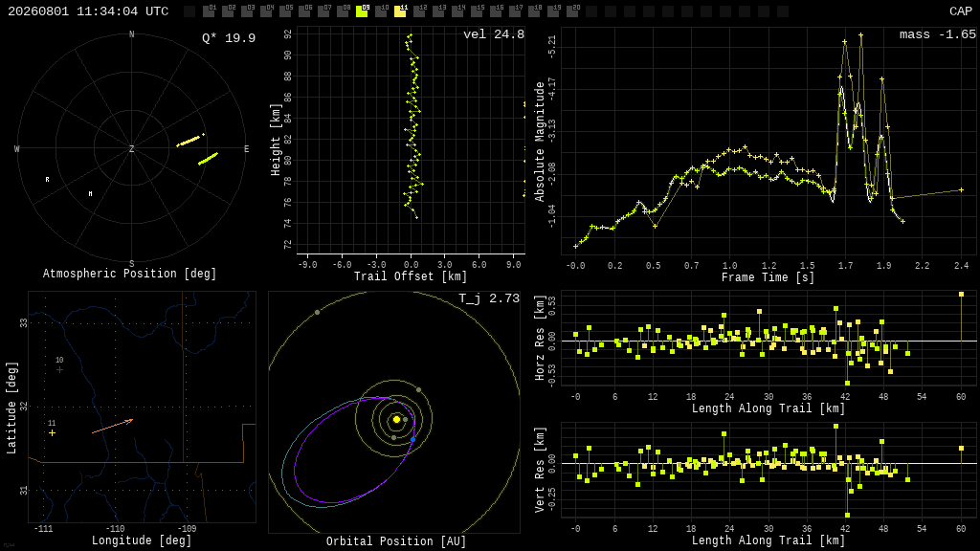
Task: Click station 10 indicator box
Action: point(381,11)
